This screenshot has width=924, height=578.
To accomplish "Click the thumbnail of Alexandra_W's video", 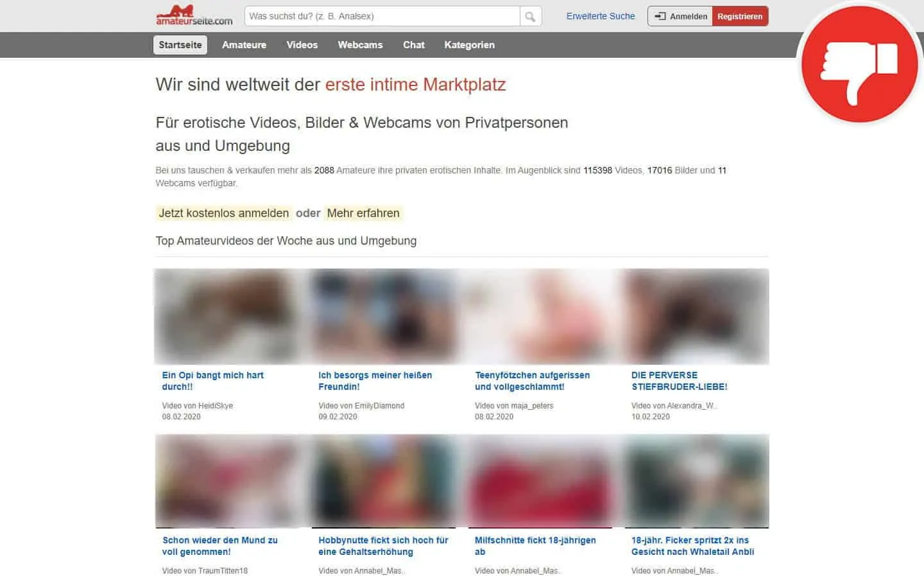I will coord(696,317).
